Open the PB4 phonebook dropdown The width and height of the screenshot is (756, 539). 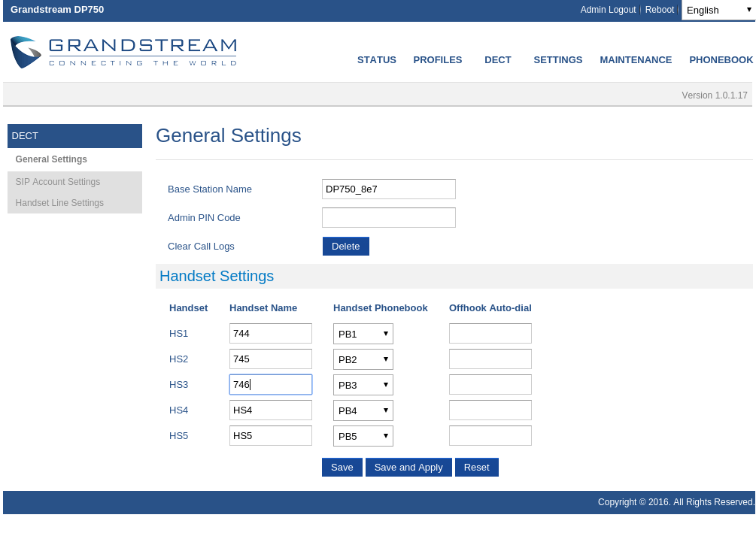(x=363, y=410)
